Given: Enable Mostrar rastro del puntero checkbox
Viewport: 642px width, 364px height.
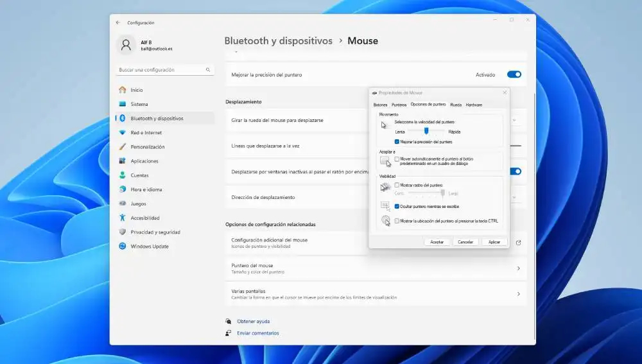Looking at the screenshot, I should tap(397, 185).
